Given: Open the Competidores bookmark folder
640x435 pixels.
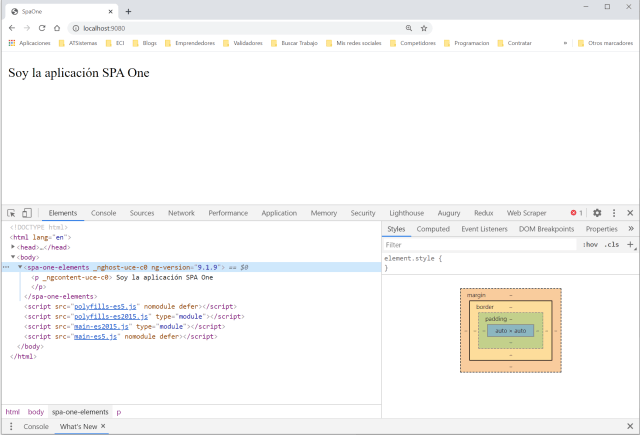Looking at the screenshot, I should click(x=413, y=43).
